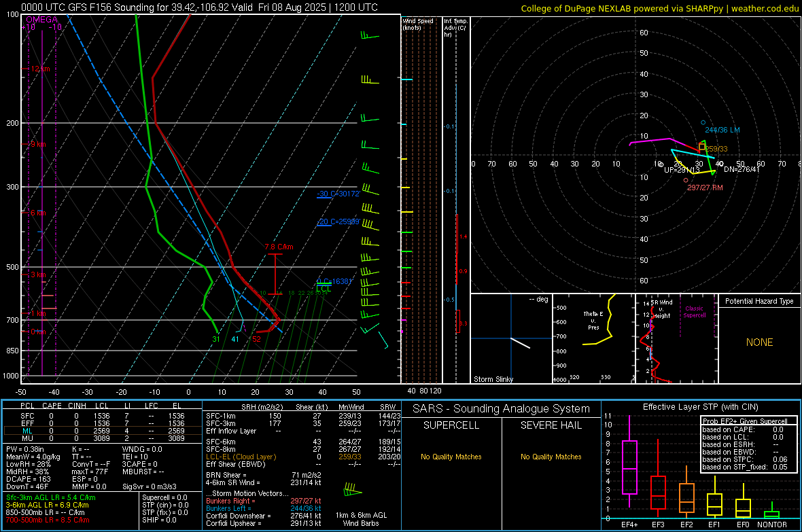Image resolution: width=802 pixels, height=532 pixels.
Task: Click the surface temperature value '52'
Action: (x=256, y=338)
